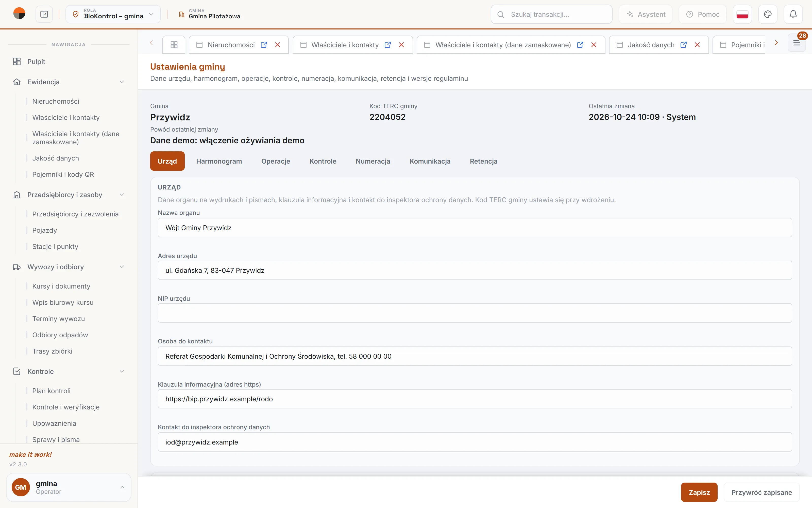Collapse the Ewidencja section
The image size is (812, 508).
point(122,82)
